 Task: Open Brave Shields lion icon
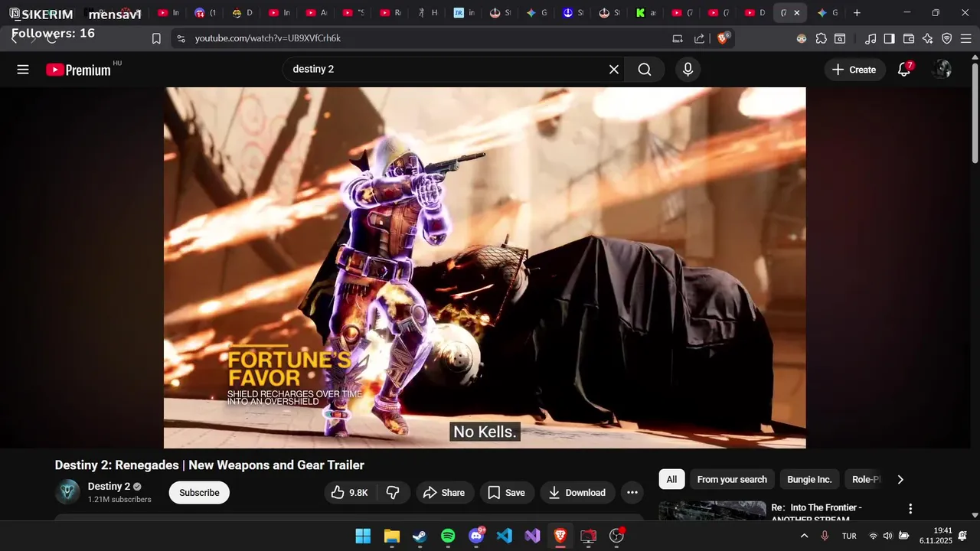pos(723,38)
